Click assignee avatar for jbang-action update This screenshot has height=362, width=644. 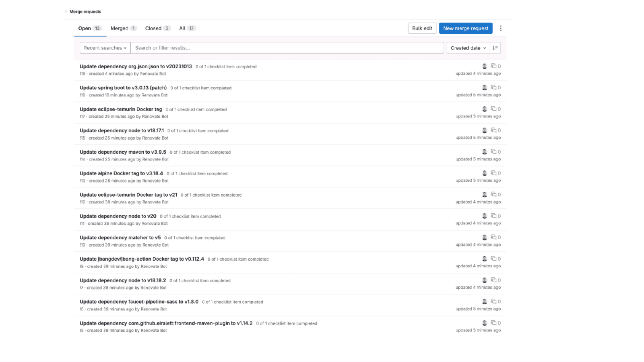(485, 259)
